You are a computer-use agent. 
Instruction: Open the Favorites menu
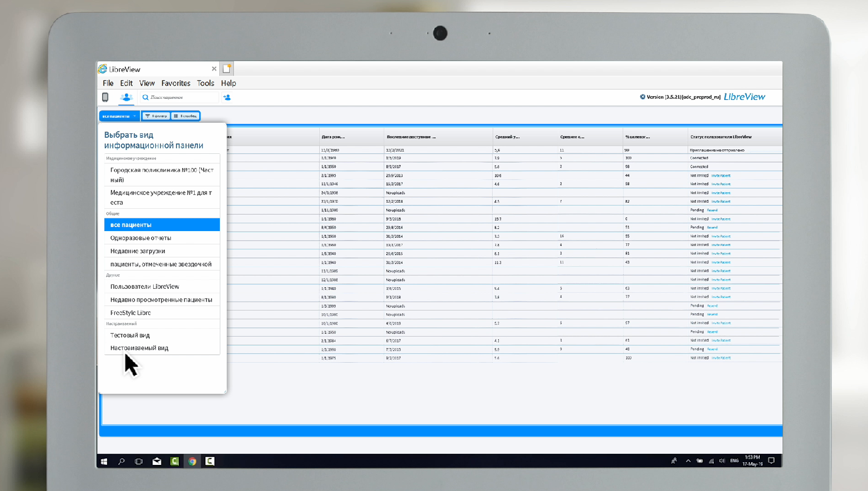pos(176,83)
